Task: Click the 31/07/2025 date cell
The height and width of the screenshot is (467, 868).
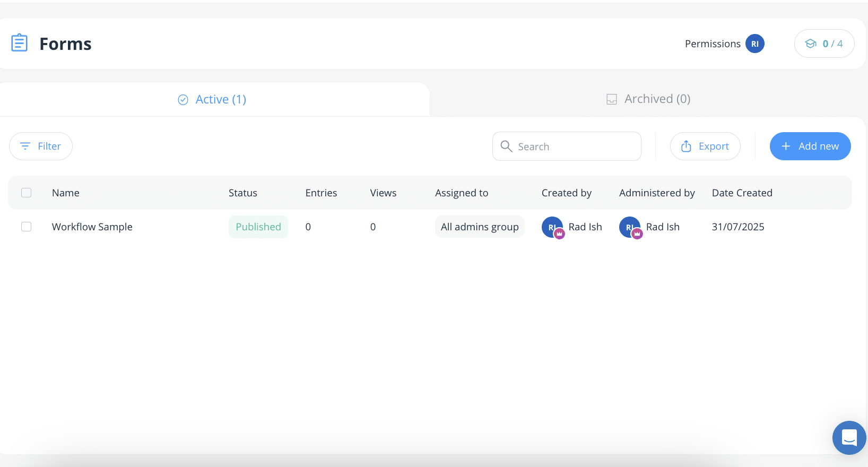Action: [738, 227]
